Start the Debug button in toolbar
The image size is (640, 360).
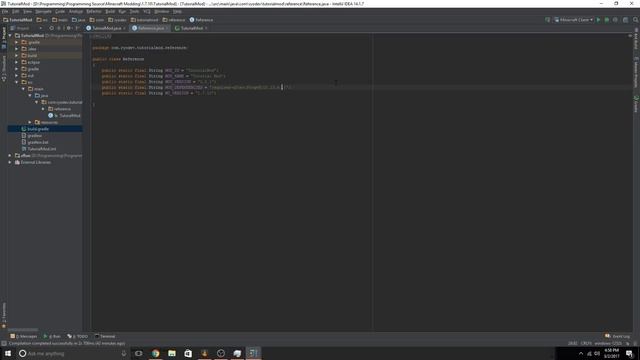click(607, 20)
